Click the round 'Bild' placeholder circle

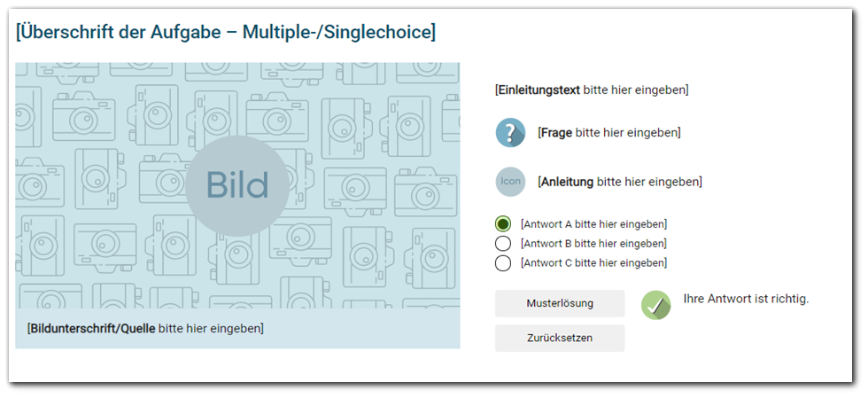tap(237, 185)
